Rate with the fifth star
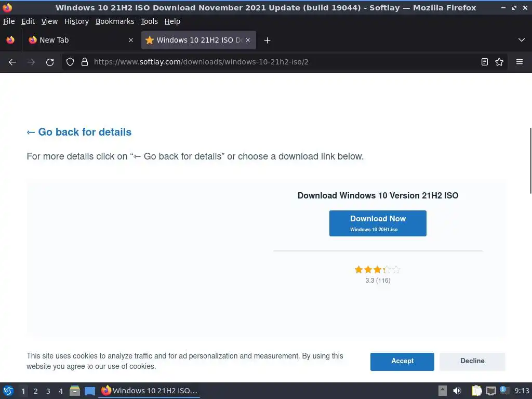532x399 pixels. [x=396, y=270]
